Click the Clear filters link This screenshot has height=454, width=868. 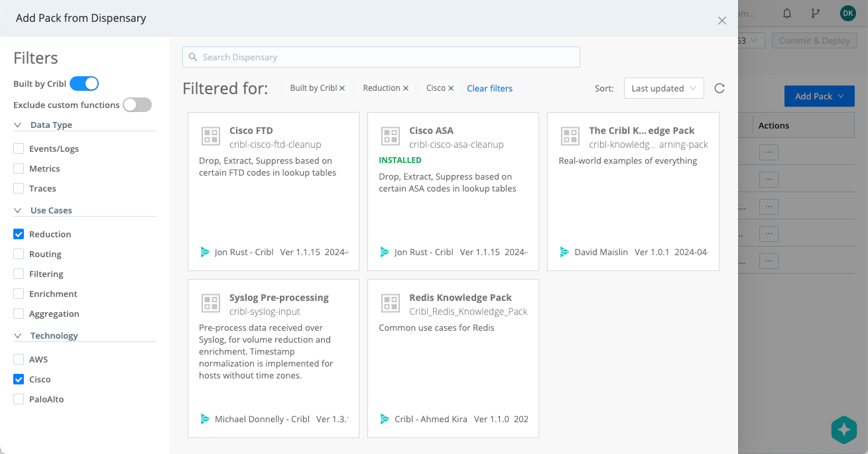489,88
